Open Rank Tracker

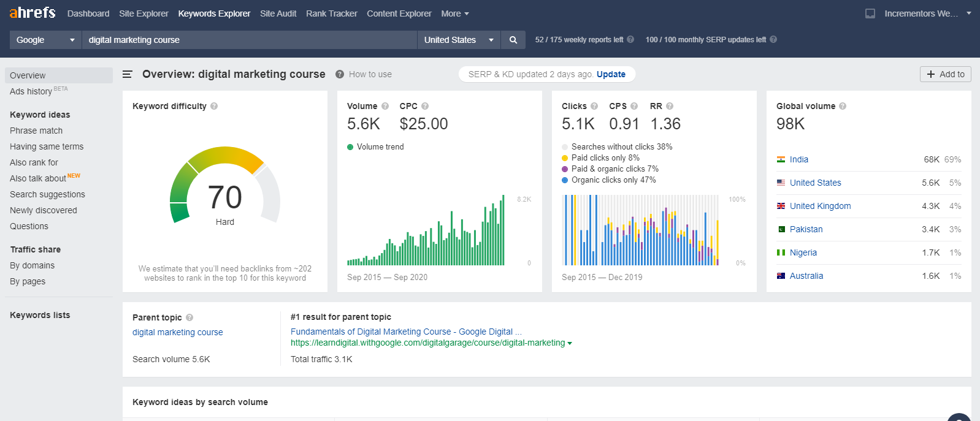pyautogui.click(x=331, y=13)
